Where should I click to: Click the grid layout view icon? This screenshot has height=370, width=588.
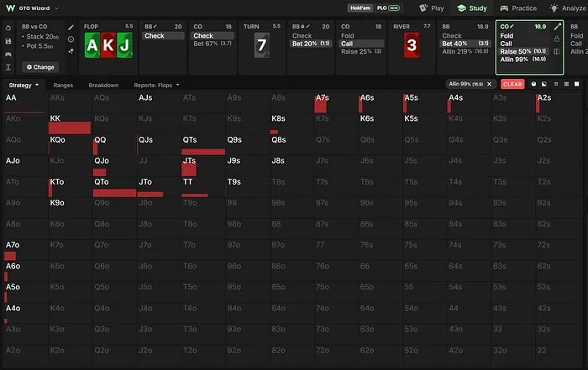point(566,84)
